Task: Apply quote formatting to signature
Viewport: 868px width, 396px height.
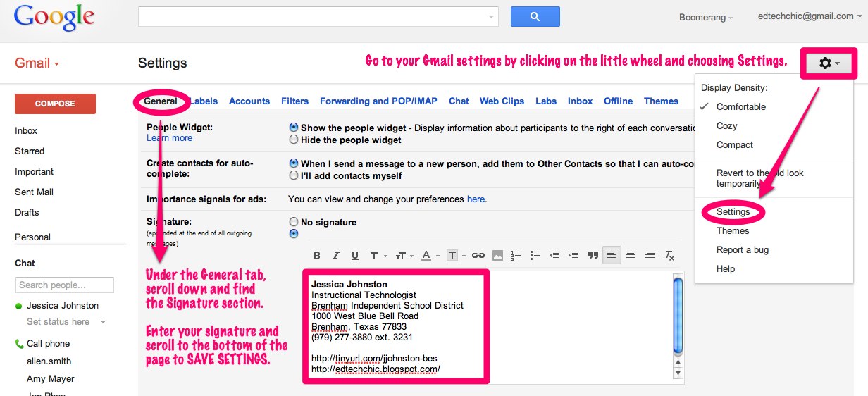Action: coord(593,256)
